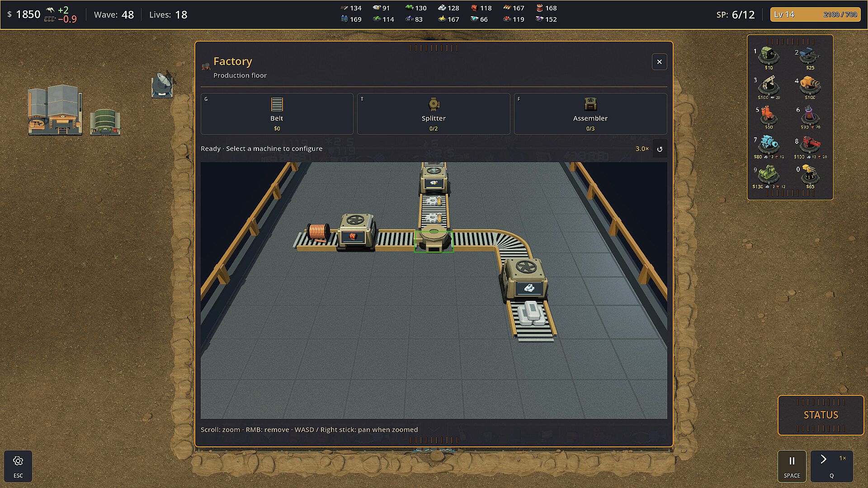Select the blue $25 turret in slot 2

(810, 58)
